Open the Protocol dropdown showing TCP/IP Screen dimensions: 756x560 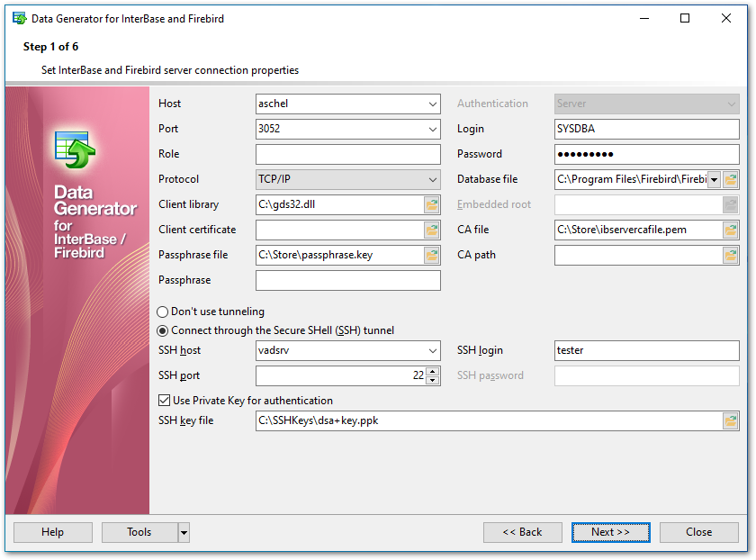[433, 180]
